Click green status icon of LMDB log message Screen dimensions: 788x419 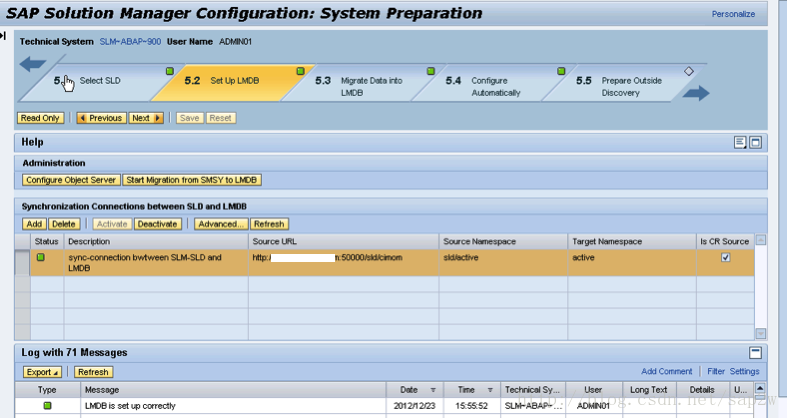point(47,405)
